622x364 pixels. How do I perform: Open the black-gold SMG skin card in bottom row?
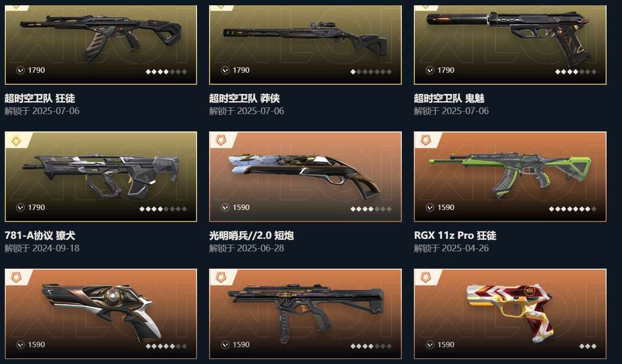(305, 314)
